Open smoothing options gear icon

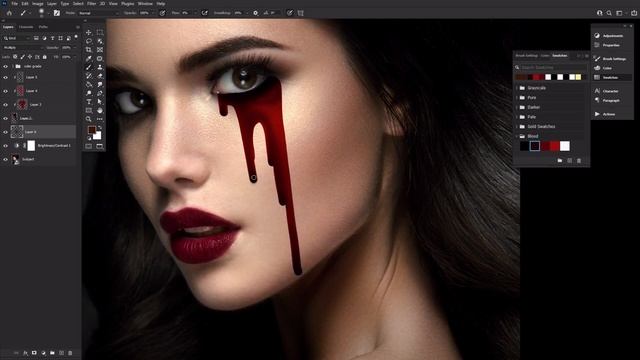(x=256, y=13)
